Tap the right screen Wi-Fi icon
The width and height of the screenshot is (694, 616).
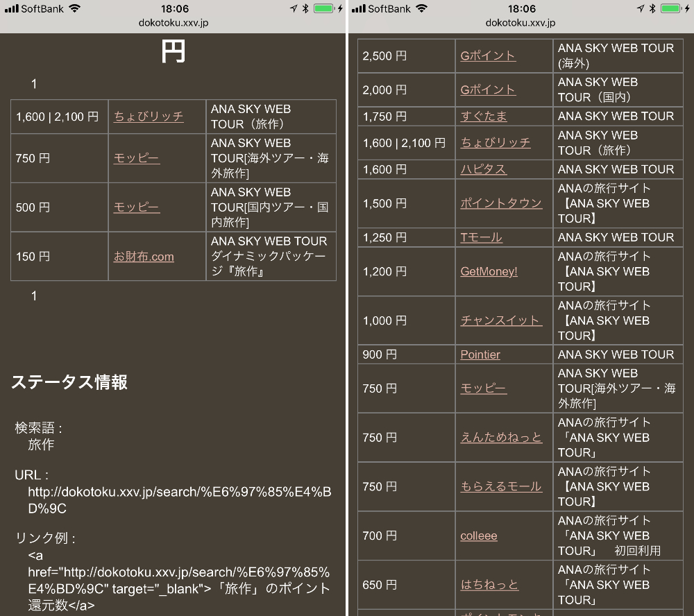(x=421, y=8)
